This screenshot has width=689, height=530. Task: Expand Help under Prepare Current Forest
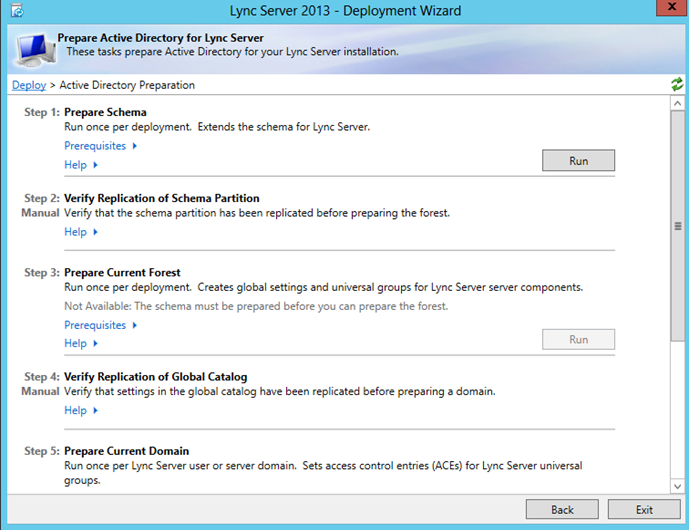[81, 343]
